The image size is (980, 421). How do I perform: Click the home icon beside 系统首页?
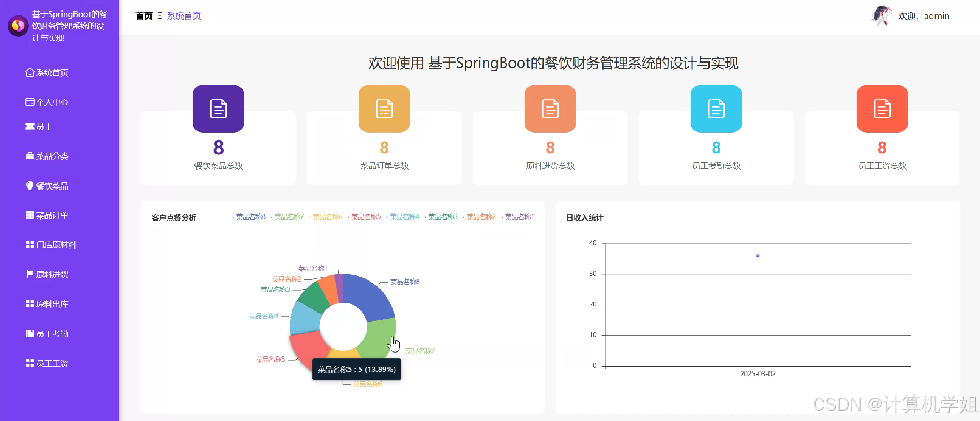[x=30, y=72]
